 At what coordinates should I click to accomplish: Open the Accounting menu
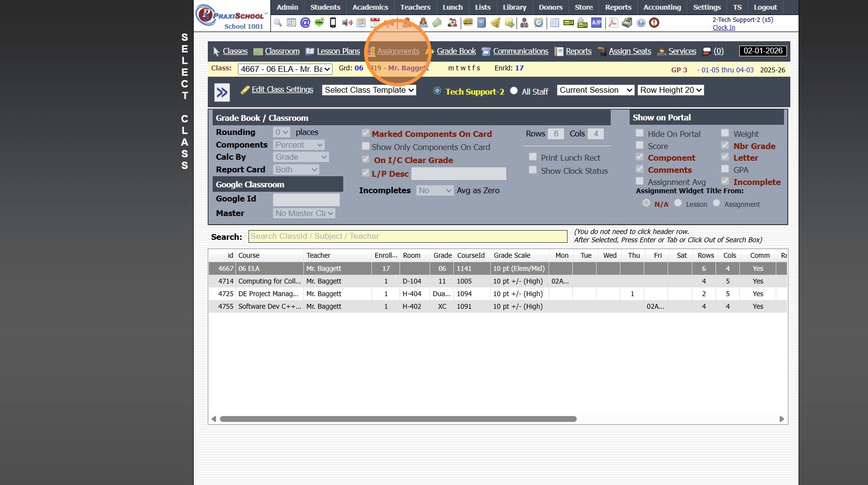(662, 7)
